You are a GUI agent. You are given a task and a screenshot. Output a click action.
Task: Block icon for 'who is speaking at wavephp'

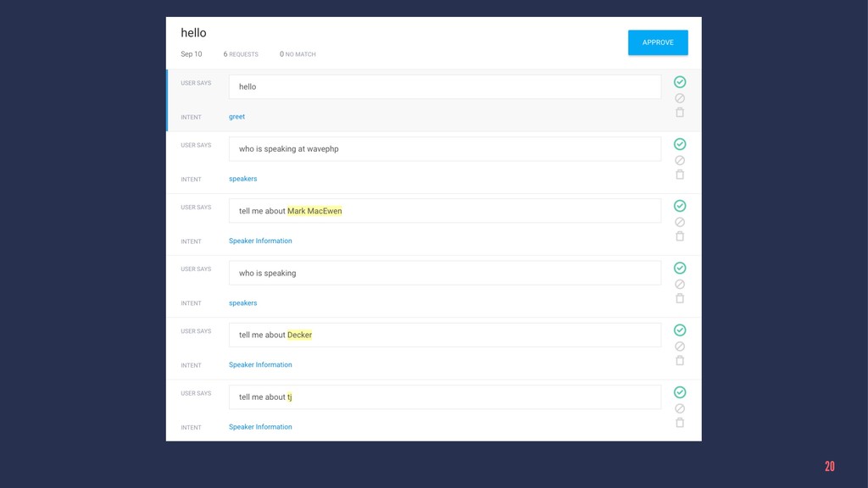pyautogui.click(x=680, y=160)
